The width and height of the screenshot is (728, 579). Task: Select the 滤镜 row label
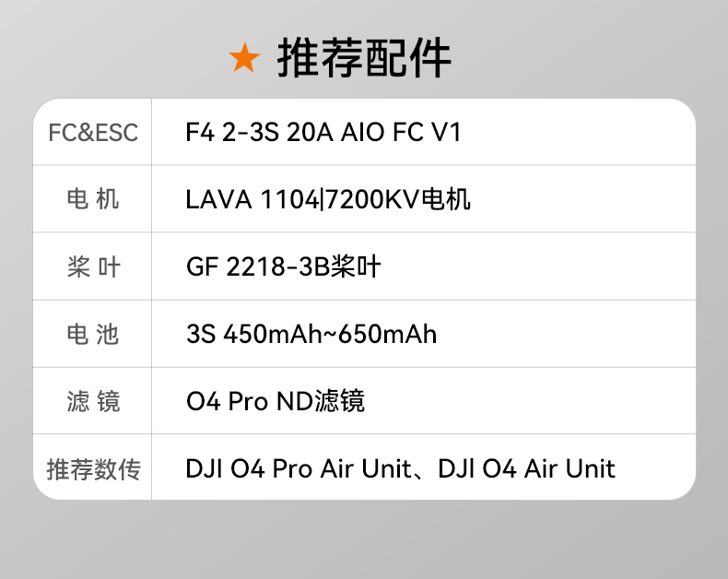pos(93,401)
